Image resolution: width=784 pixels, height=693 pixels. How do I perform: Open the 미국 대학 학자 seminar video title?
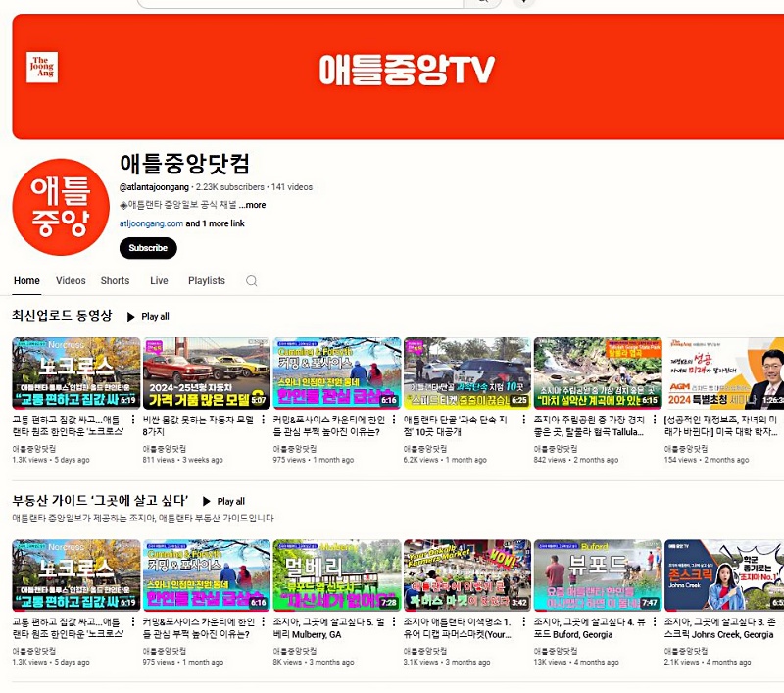click(x=721, y=425)
